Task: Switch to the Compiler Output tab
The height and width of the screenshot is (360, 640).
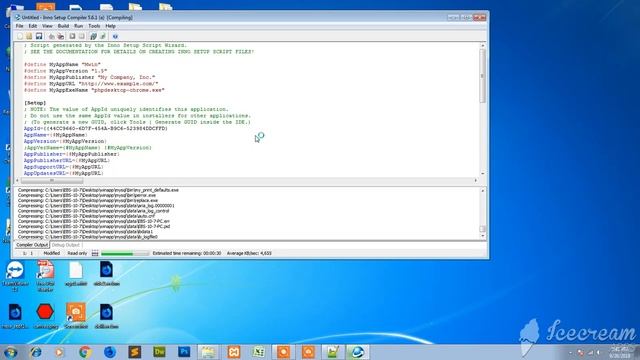Action: 32,245
